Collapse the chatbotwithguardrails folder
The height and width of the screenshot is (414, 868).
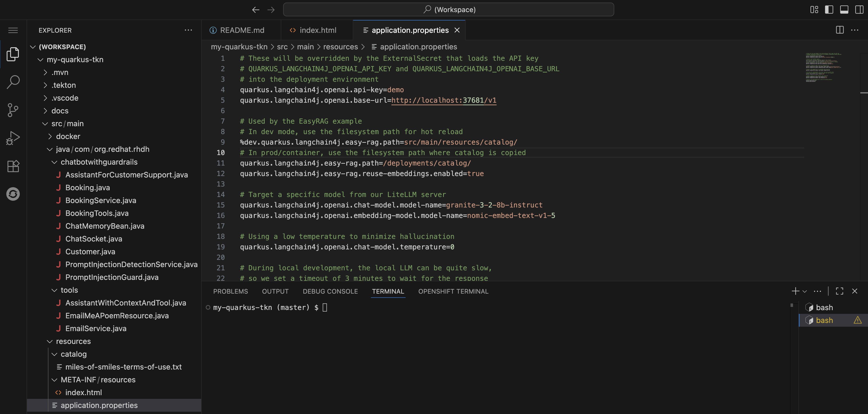(54, 162)
